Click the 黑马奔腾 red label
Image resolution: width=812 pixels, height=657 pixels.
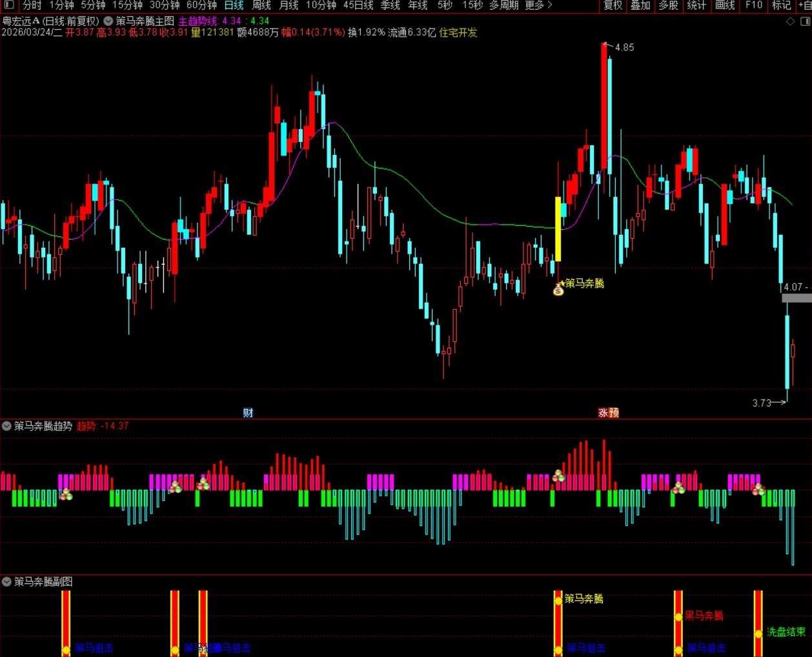704,616
